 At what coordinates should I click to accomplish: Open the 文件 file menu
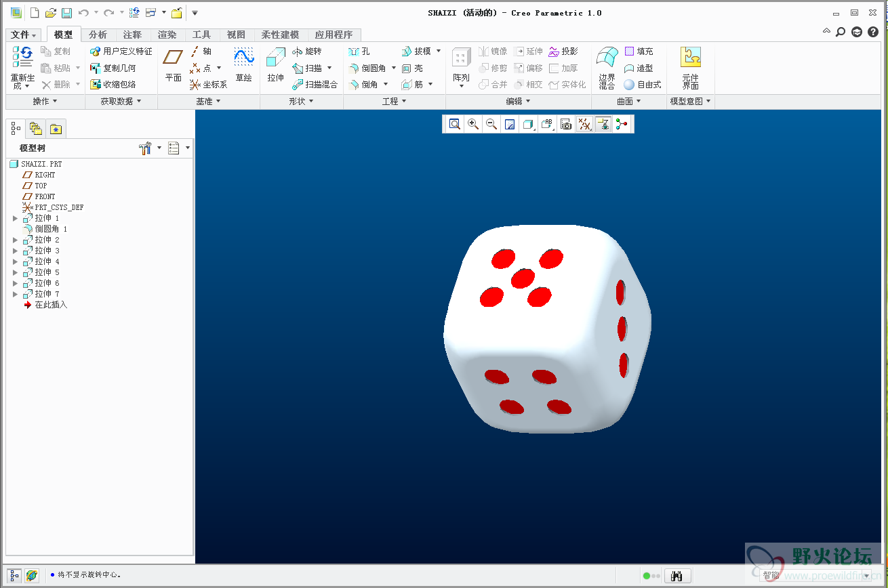(x=24, y=35)
